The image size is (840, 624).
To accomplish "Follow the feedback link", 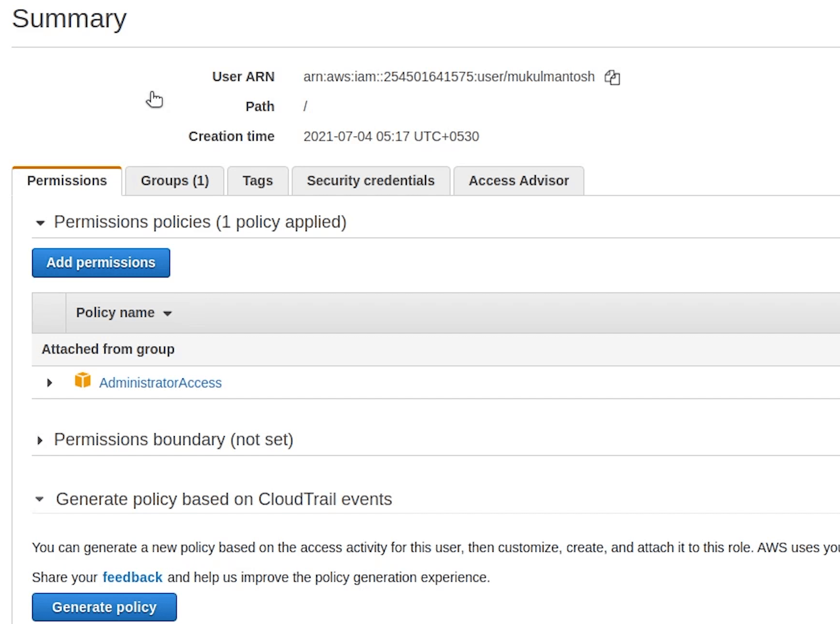I will tap(132, 577).
